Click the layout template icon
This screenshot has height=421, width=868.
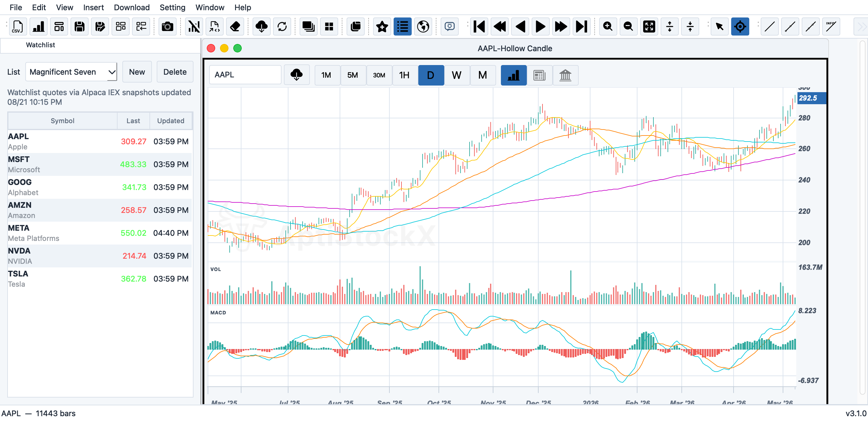click(x=59, y=27)
